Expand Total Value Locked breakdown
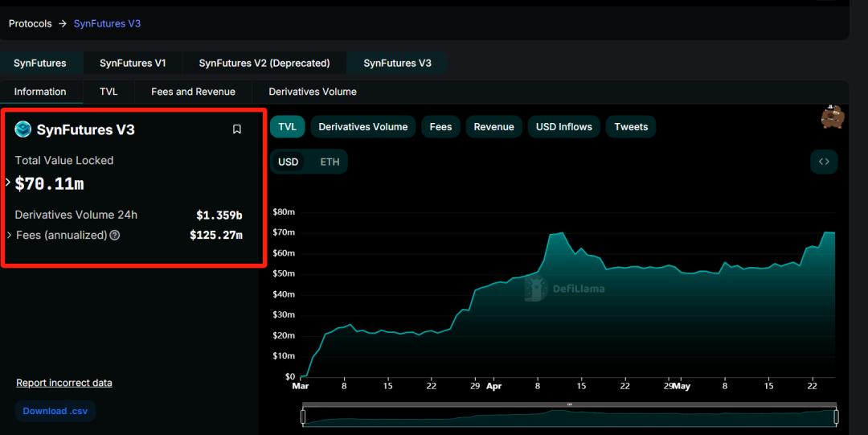The height and width of the screenshot is (435, 868). [x=8, y=182]
